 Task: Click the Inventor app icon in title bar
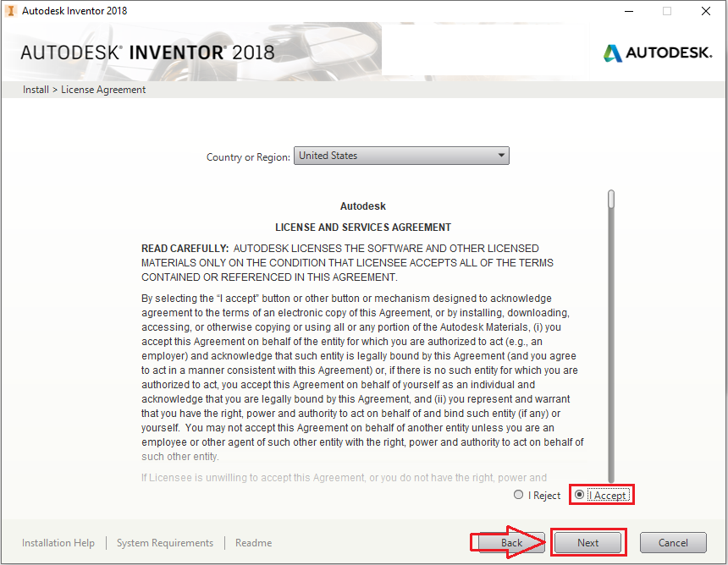click(10, 11)
